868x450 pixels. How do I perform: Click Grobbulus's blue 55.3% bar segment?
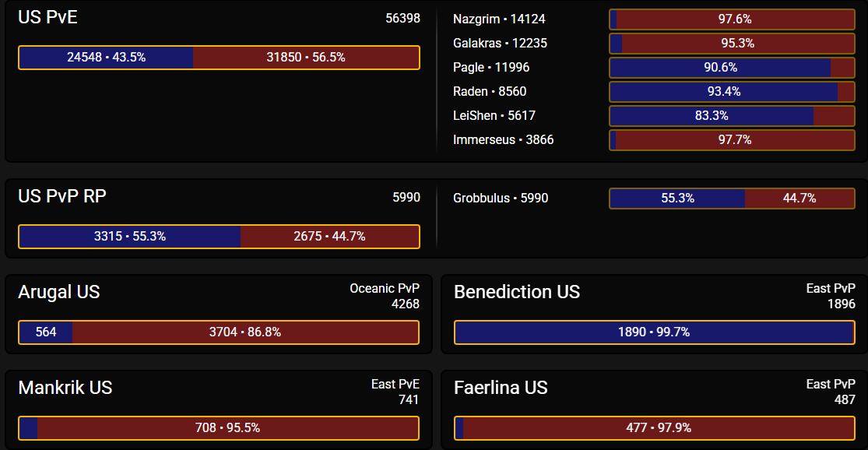point(677,199)
